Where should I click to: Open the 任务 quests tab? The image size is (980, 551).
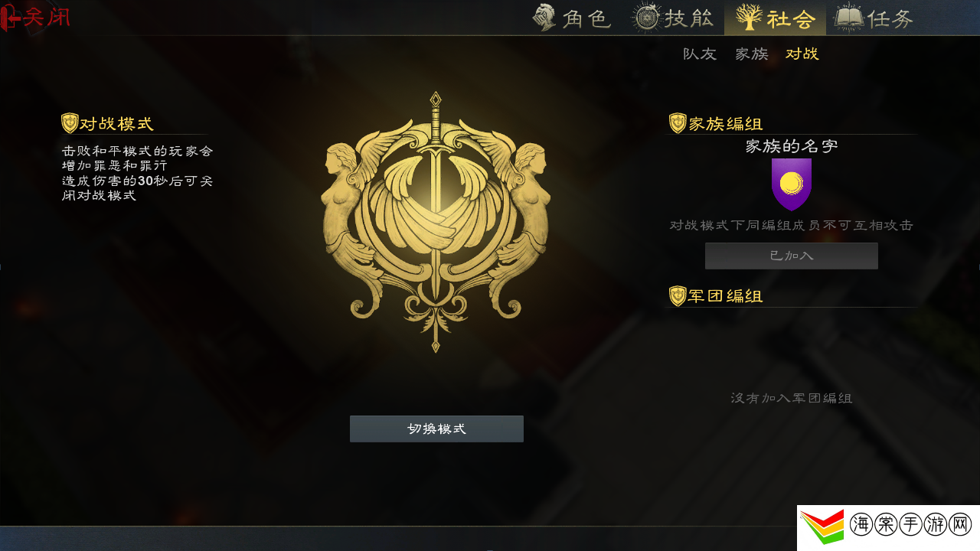point(874,18)
